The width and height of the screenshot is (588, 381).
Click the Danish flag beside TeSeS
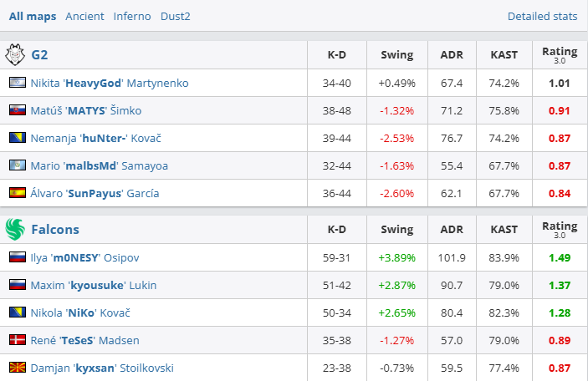click(17, 340)
